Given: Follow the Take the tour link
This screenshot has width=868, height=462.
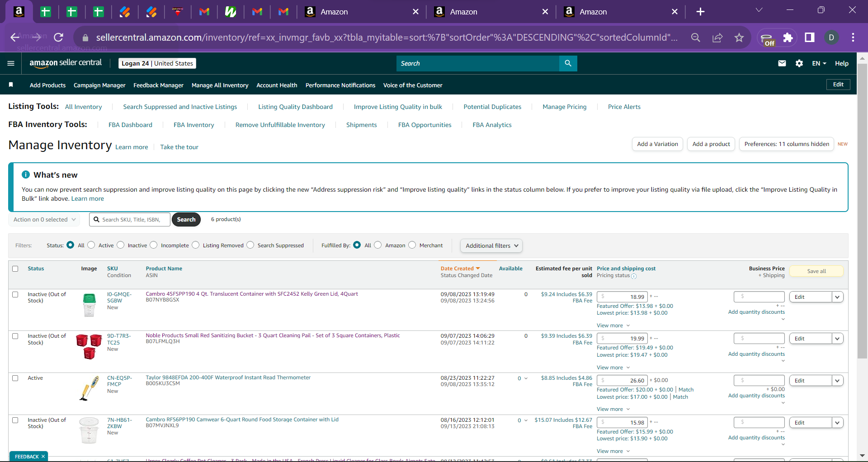Looking at the screenshot, I should [x=179, y=147].
